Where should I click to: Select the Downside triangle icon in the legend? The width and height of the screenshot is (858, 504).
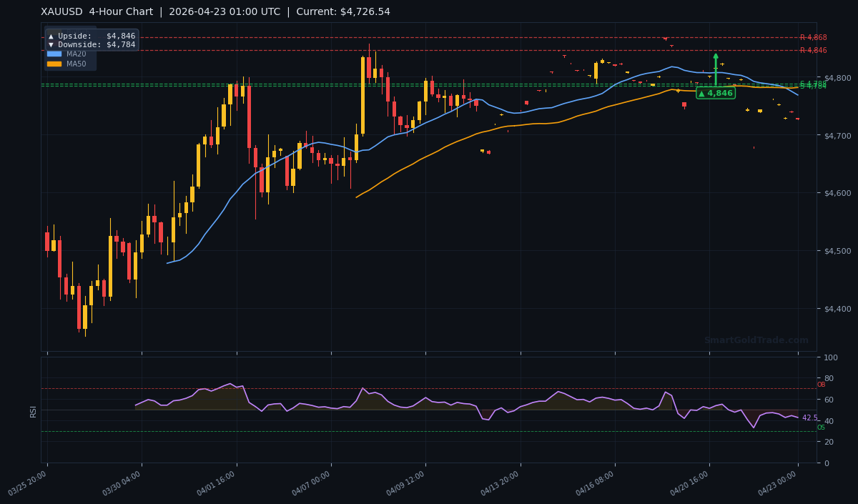[x=51, y=44]
